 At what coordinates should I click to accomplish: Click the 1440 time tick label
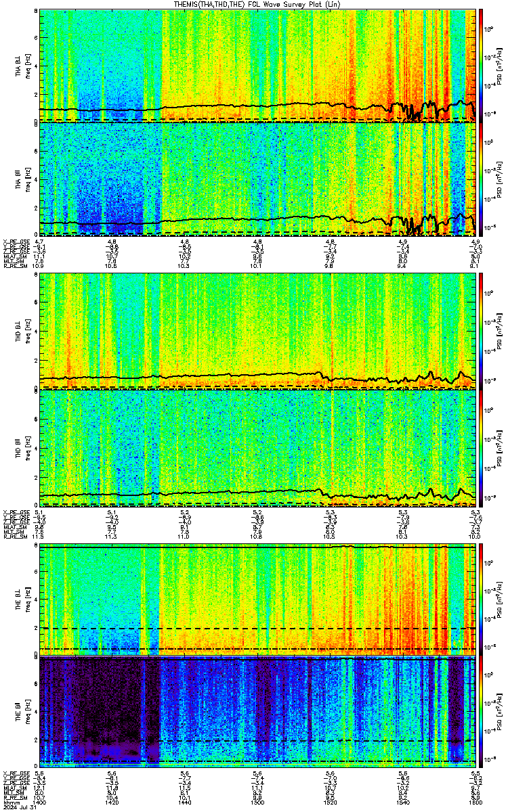click(x=185, y=803)
